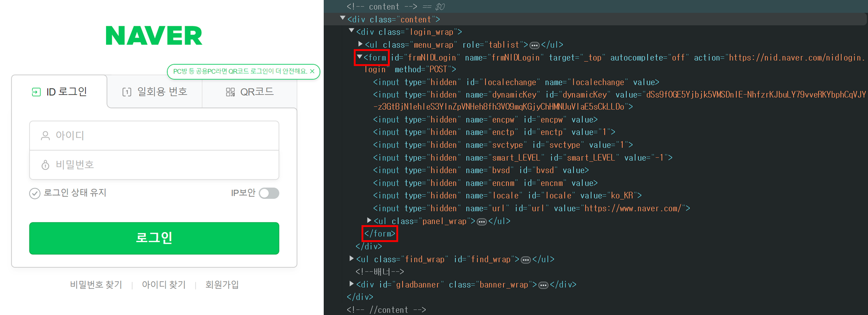The height and width of the screenshot is (315, 868).
Task: Select the hidden input bvsd line
Action: pyautogui.click(x=481, y=170)
